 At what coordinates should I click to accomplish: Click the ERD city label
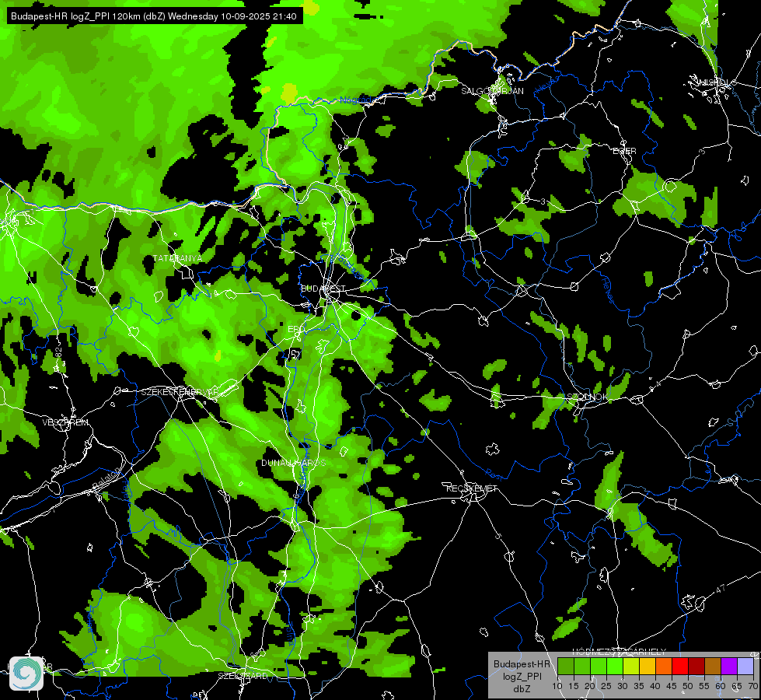(296, 329)
